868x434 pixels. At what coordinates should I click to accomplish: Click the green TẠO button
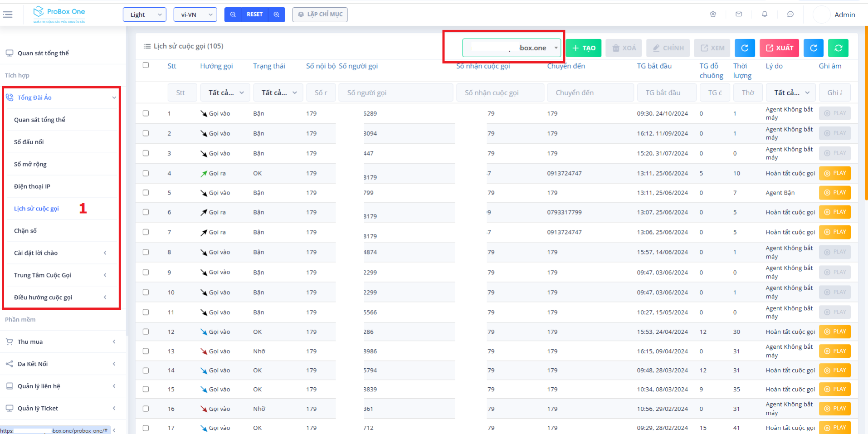click(x=583, y=48)
